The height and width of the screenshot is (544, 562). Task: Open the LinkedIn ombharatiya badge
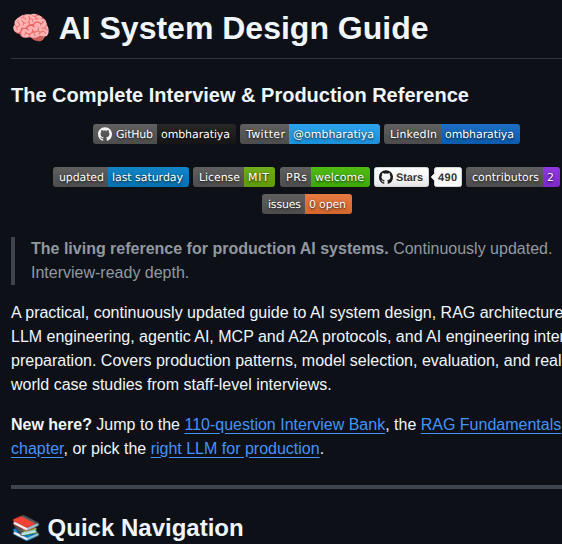(452, 134)
